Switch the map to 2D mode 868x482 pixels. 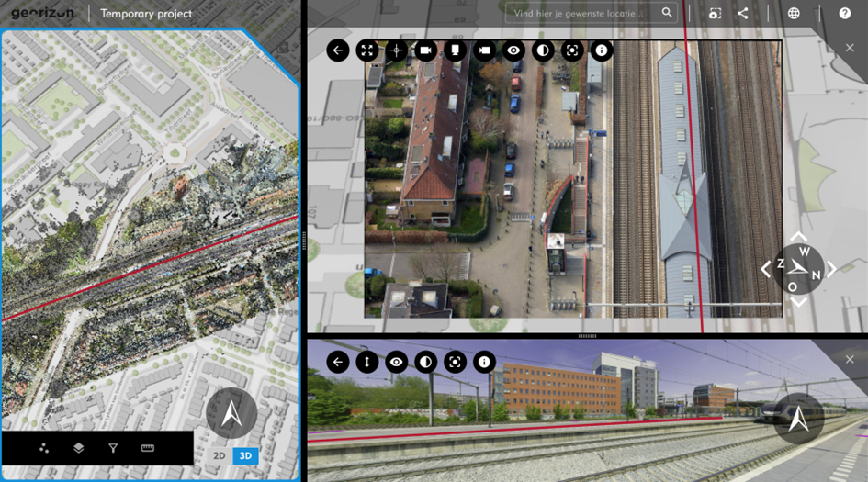(x=220, y=456)
